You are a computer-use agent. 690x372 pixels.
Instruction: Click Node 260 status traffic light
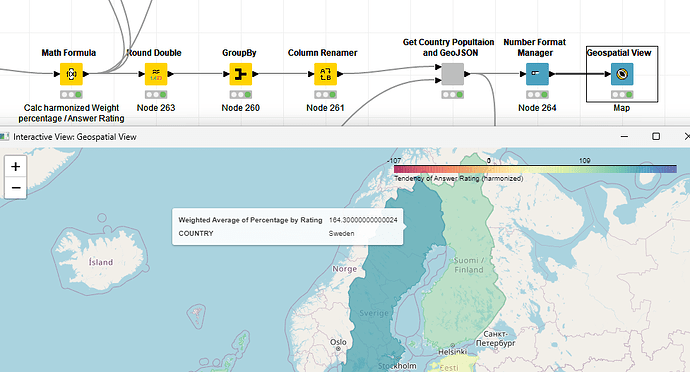coord(241,95)
